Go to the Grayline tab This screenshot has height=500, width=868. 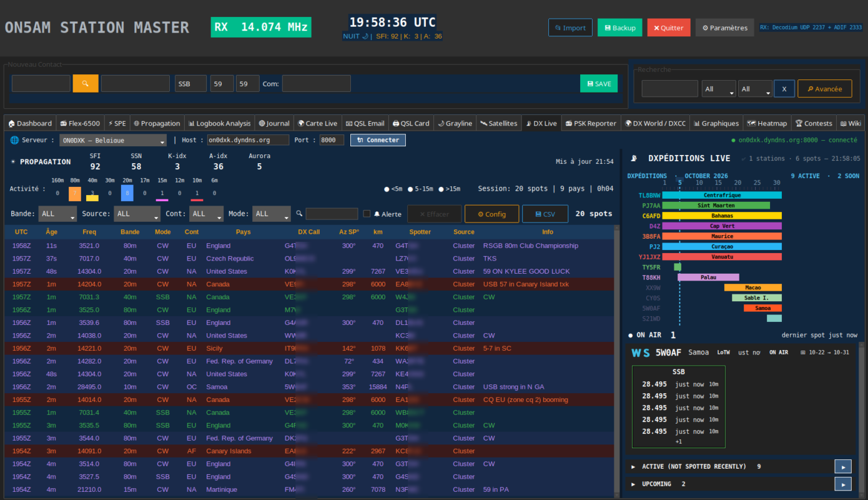(x=455, y=123)
